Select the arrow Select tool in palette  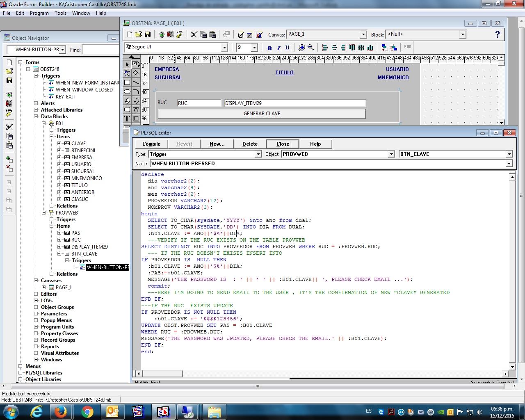127,64
